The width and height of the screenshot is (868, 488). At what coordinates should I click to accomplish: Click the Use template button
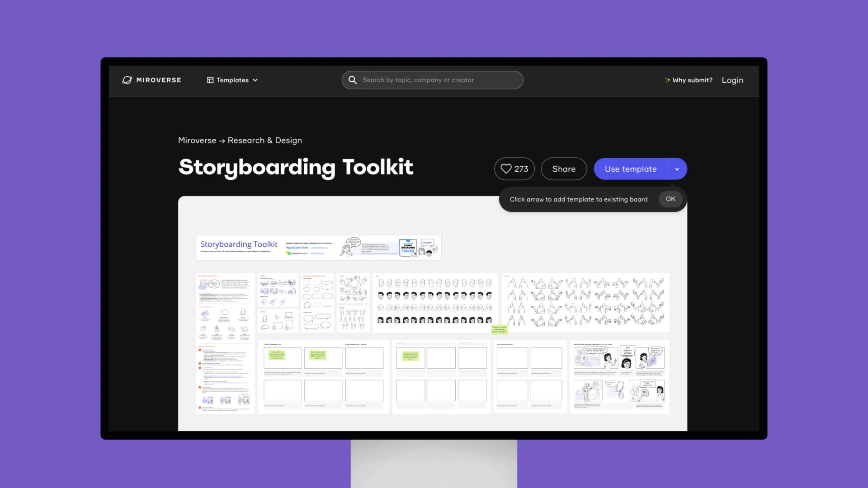pyautogui.click(x=631, y=169)
